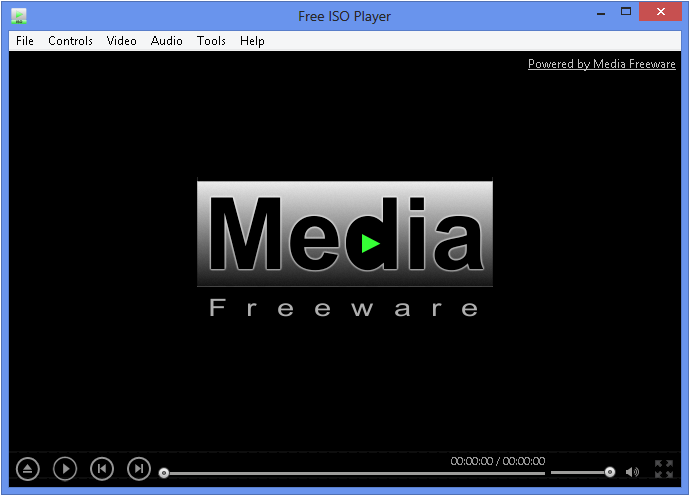The height and width of the screenshot is (496, 689).
Task: Click the Free ISO Player title text
Action: (344, 17)
